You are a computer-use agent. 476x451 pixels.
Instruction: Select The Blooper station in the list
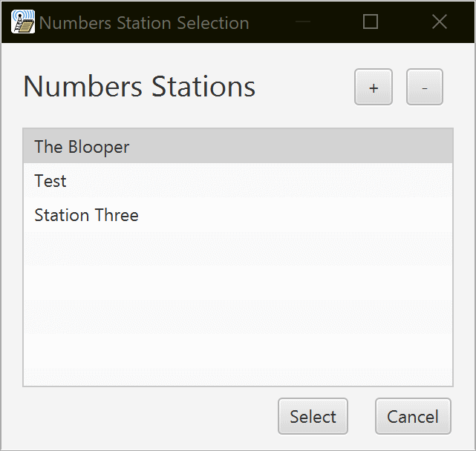coord(82,147)
